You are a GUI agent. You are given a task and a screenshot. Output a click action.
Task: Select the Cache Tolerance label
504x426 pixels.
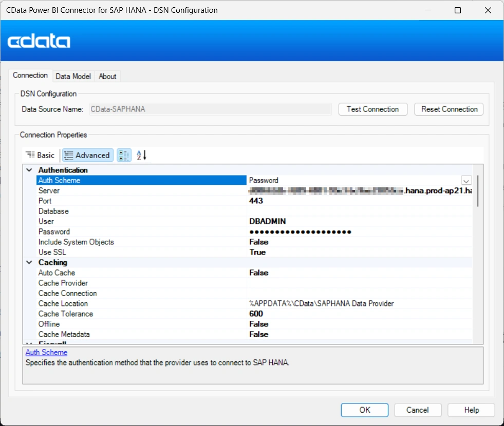point(66,314)
